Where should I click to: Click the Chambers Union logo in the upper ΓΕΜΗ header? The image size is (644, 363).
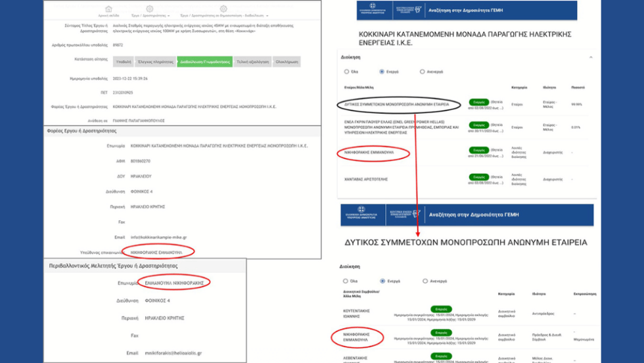tap(409, 9)
